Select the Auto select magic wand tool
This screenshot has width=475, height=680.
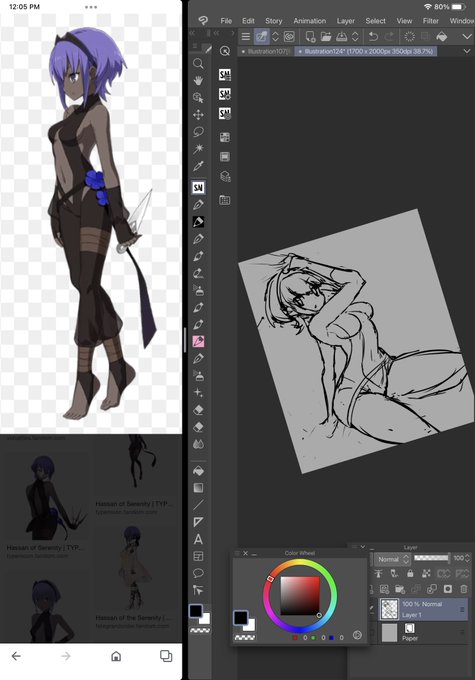[198, 149]
